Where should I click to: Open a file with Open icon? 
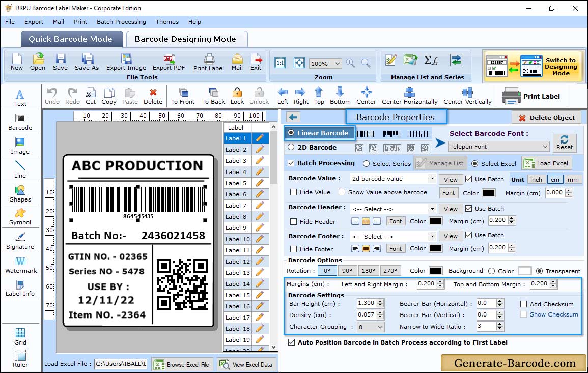coord(38,62)
